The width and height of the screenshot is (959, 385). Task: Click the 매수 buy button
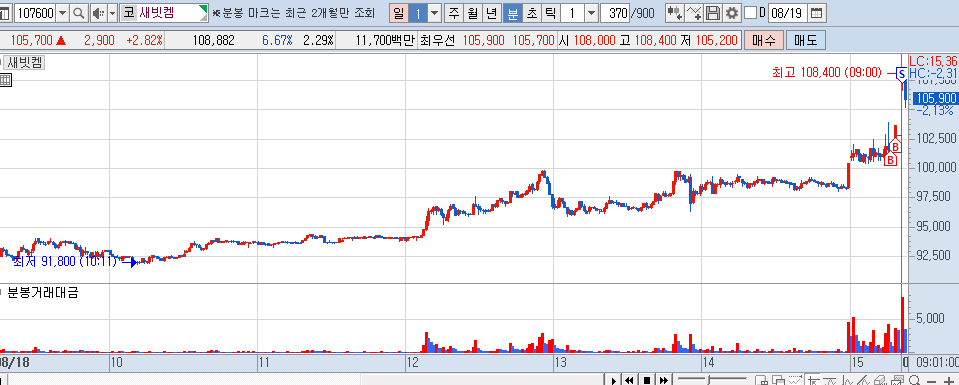pos(763,40)
